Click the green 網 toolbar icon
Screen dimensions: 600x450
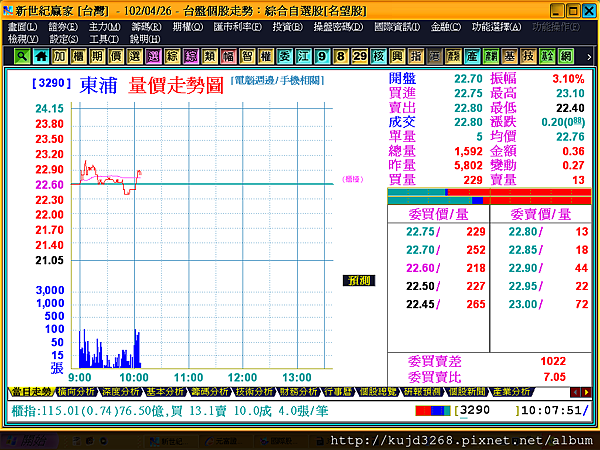tap(566, 56)
